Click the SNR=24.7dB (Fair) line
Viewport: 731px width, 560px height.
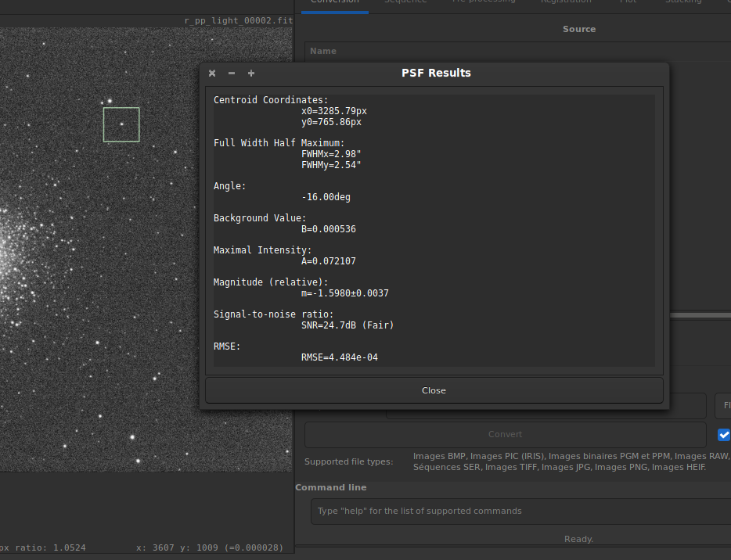(347, 325)
